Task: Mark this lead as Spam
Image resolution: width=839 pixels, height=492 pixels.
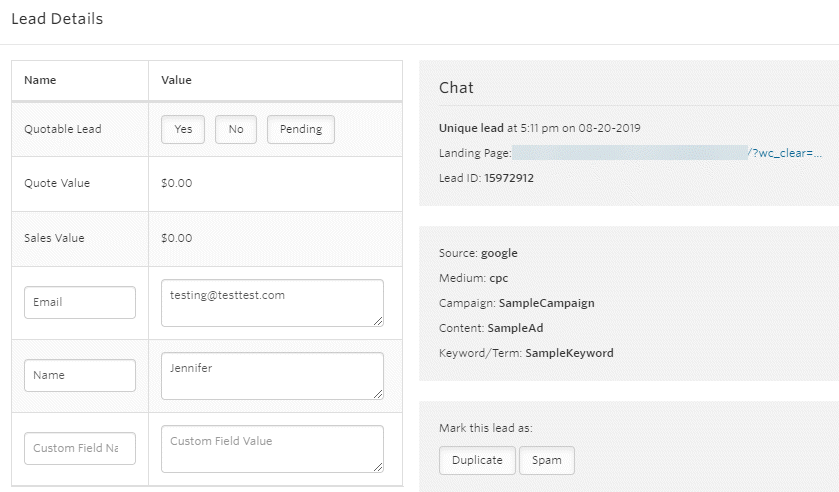Action: tap(547, 460)
